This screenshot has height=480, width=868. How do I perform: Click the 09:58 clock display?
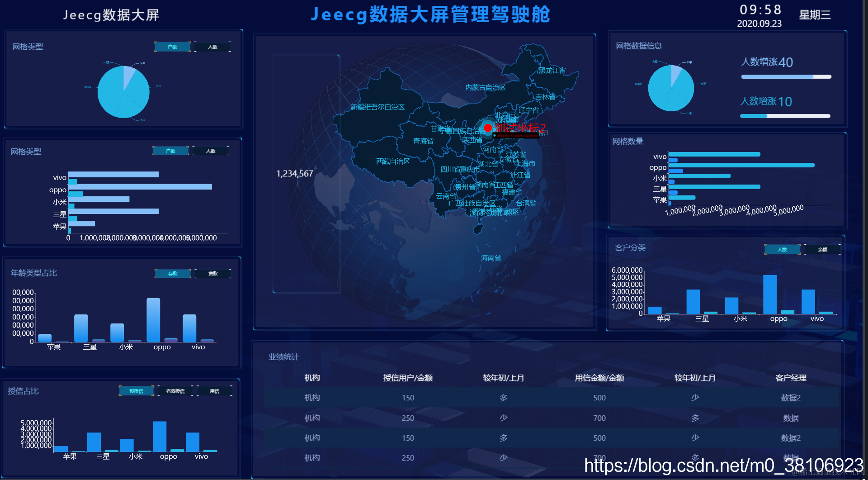tap(760, 10)
